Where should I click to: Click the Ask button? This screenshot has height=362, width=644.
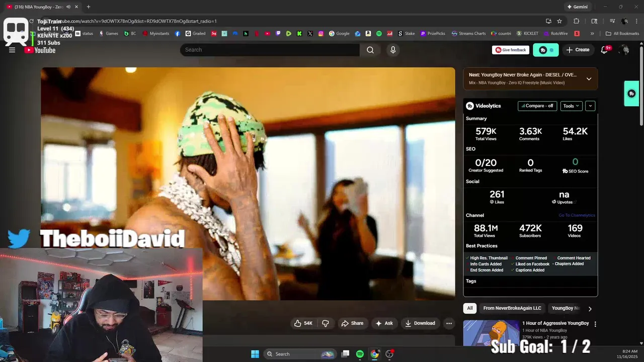click(384, 323)
